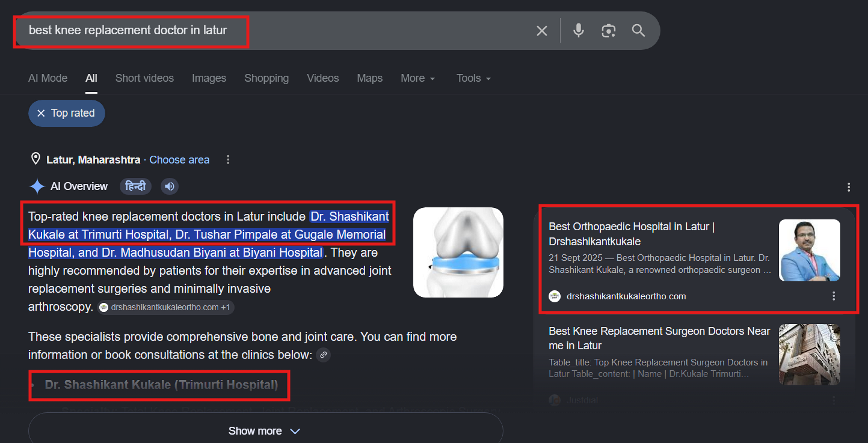Click the building photo thumbnail in Justdial card
868x443 pixels.
point(809,354)
